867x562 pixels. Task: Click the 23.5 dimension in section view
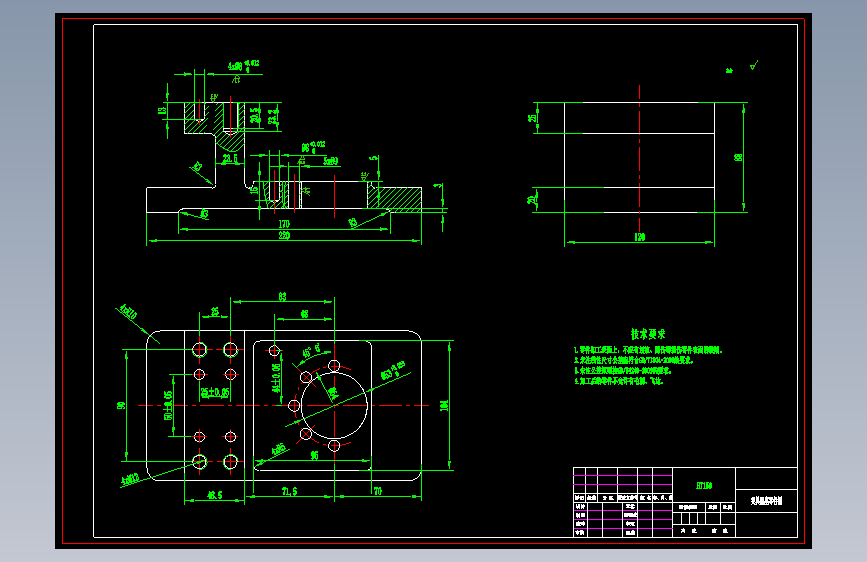[230, 159]
